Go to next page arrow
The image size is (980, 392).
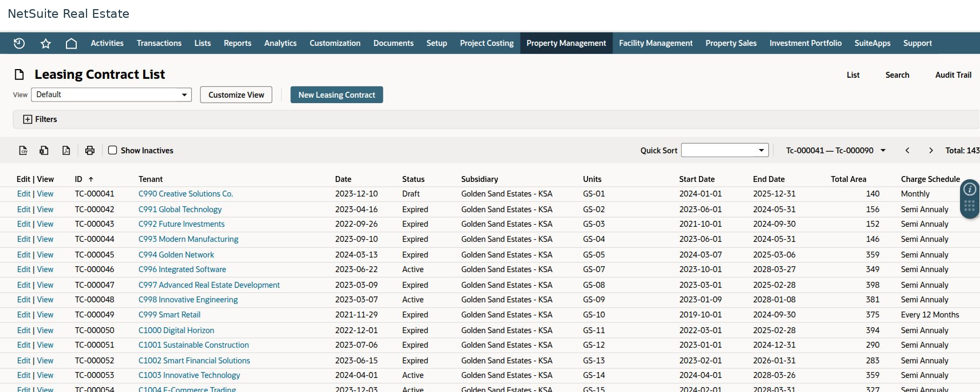coord(931,151)
